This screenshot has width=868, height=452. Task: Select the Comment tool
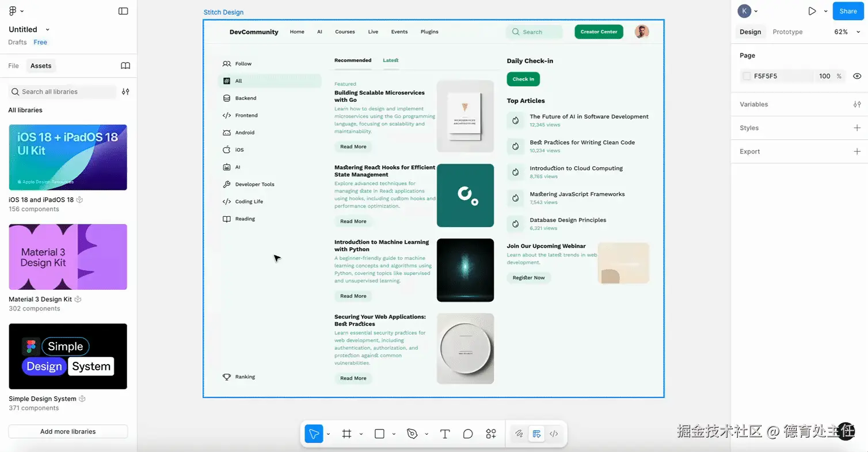[x=468, y=434]
